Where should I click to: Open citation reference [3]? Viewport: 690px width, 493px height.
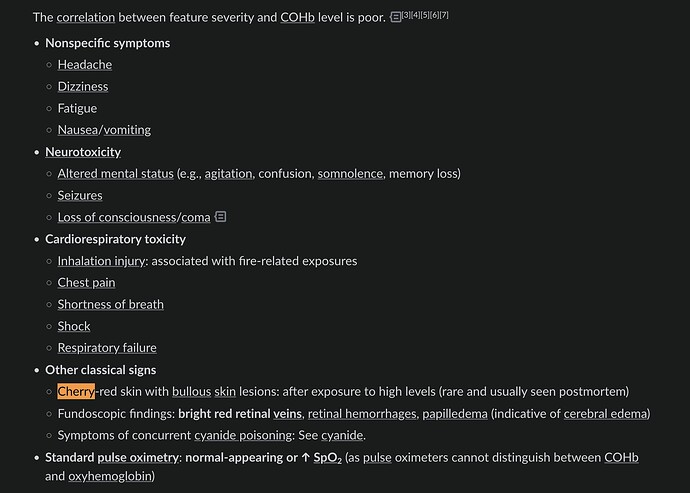tap(406, 15)
